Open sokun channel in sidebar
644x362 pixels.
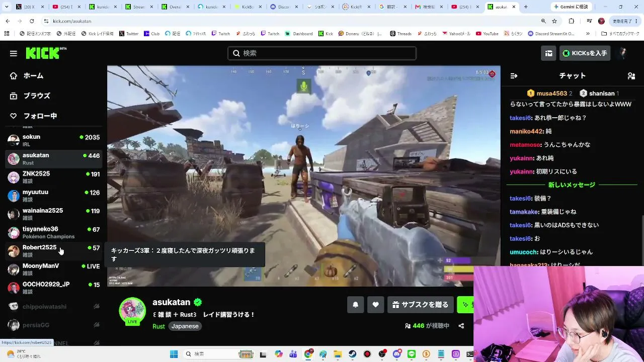[54, 140]
